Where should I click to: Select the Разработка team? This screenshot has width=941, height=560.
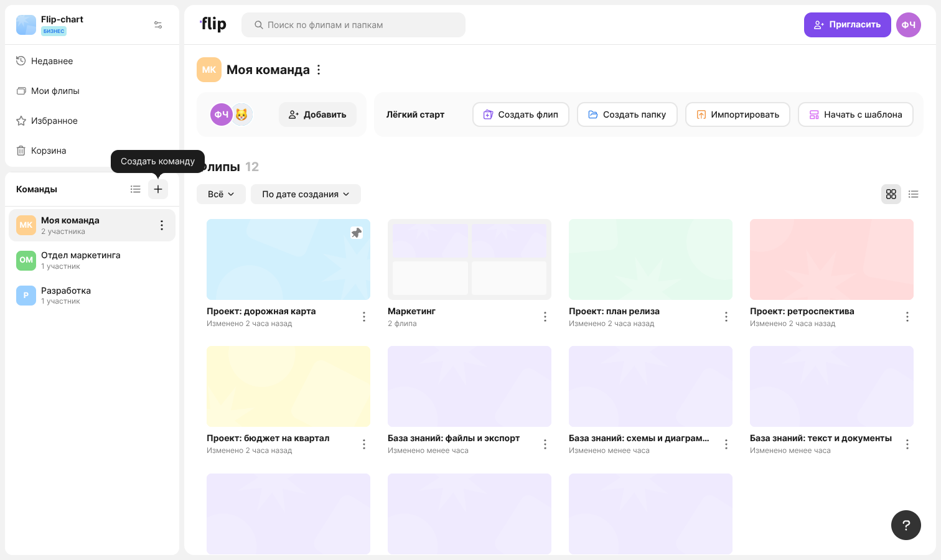click(x=92, y=296)
